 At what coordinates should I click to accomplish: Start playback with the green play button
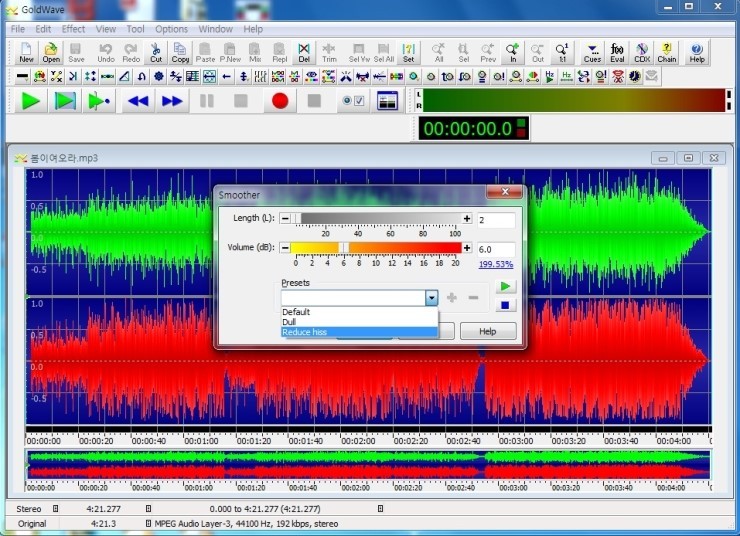click(31, 101)
